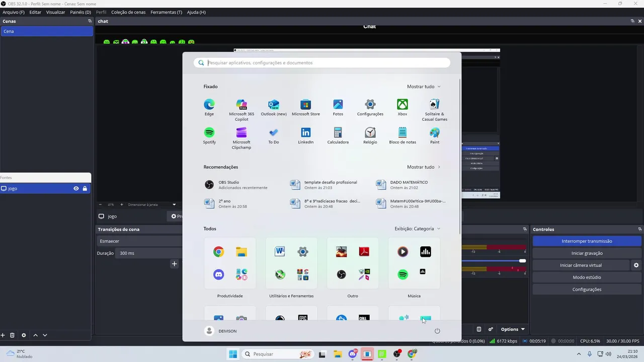Open the mixer Options dropdown
Viewport: 644px width, 362px height.
513,329
